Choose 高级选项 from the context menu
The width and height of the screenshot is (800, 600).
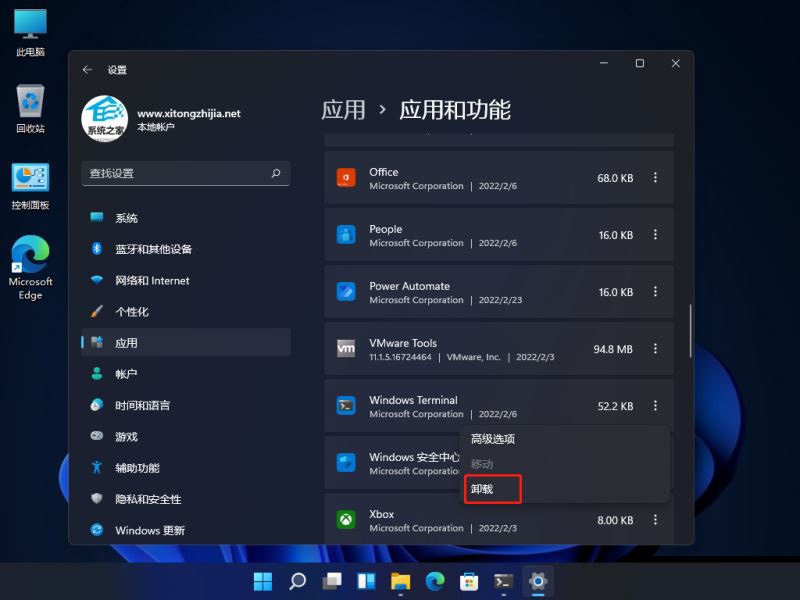coord(493,438)
